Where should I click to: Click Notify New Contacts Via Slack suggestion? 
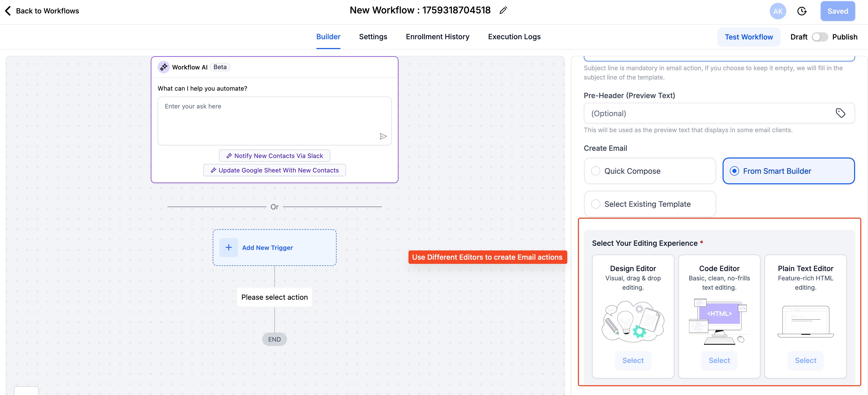[274, 156]
